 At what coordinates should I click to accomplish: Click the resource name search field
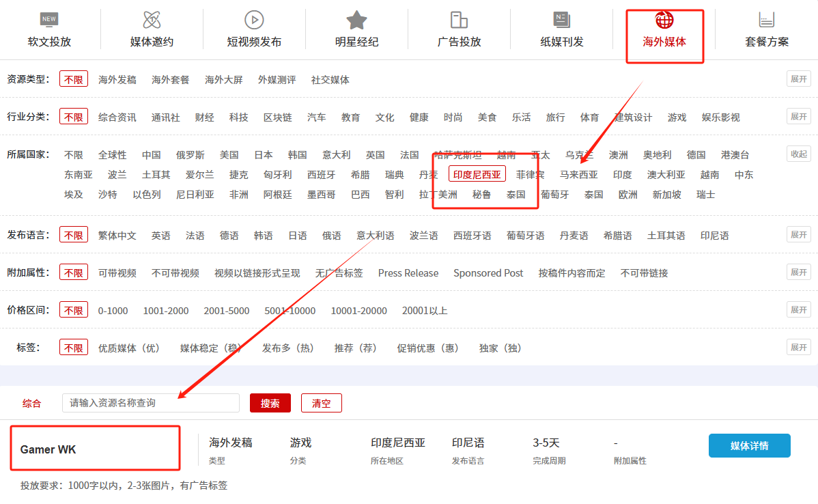(x=150, y=403)
